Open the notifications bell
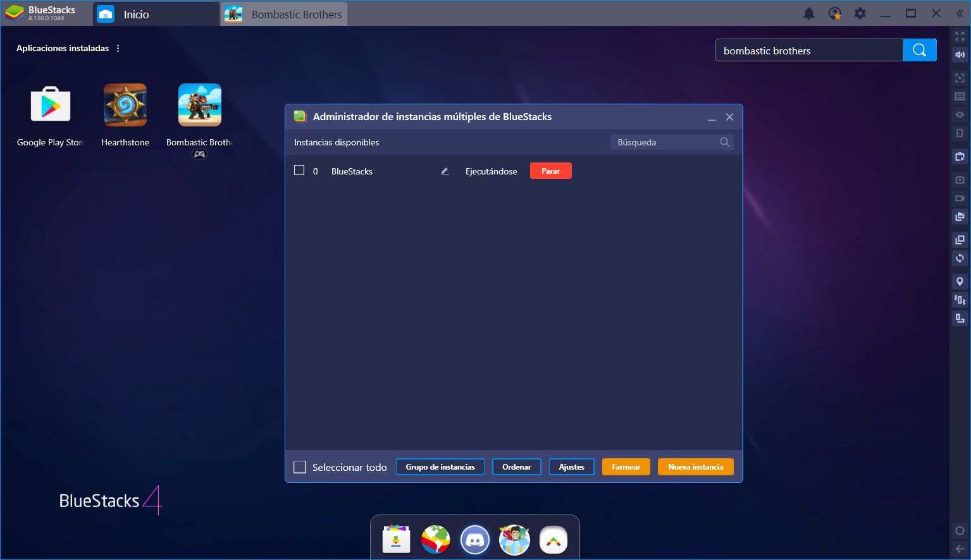Screen dimensions: 971x560 coord(809,13)
